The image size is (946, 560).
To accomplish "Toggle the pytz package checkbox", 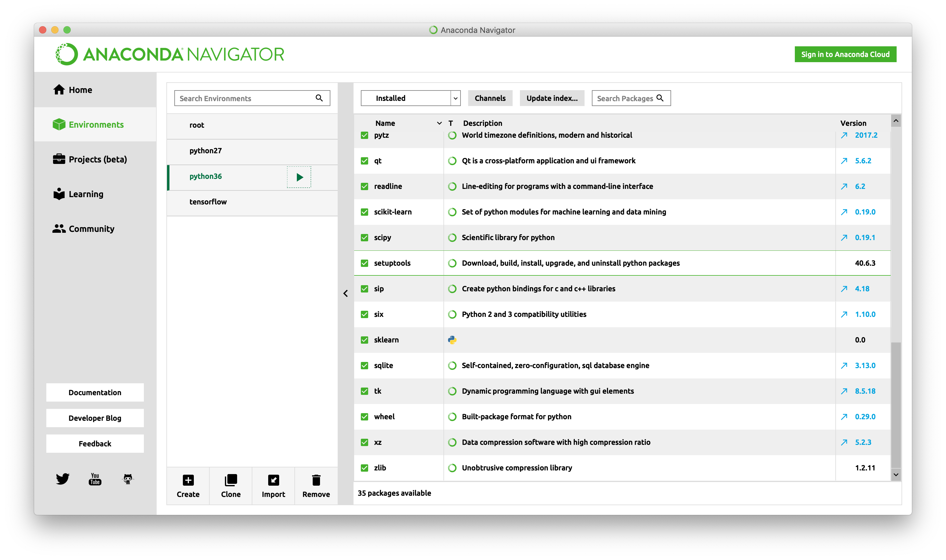I will [364, 135].
